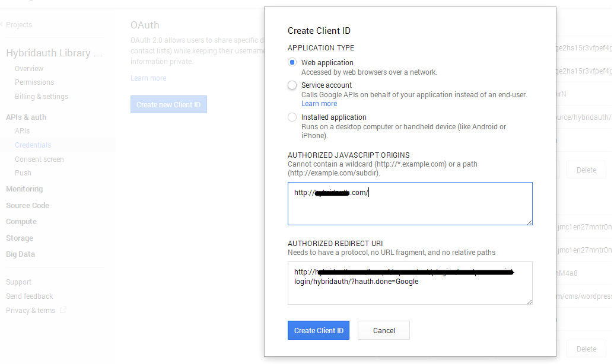Click the lower Delete button behind dialog
The height and width of the screenshot is (364, 614).
586,349
